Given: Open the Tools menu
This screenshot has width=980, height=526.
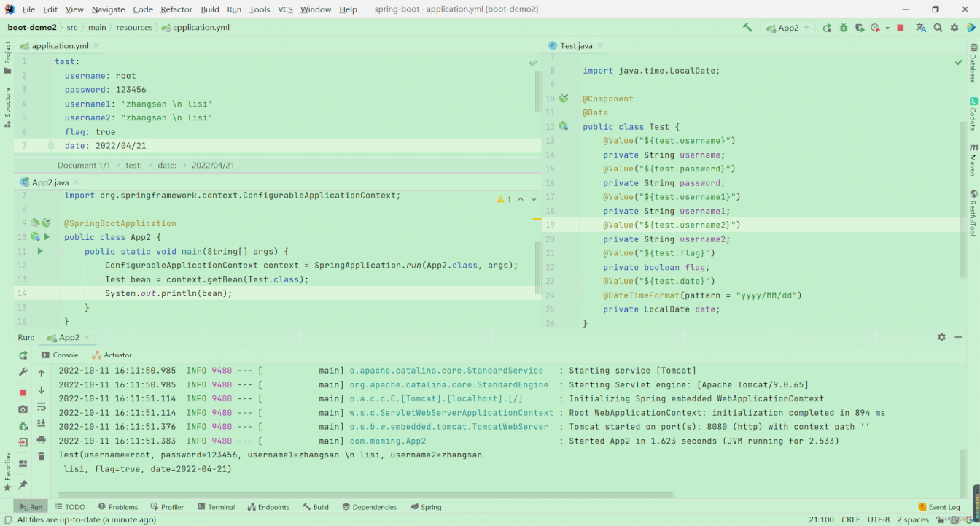Looking at the screenshot, I should pos(260,9).
